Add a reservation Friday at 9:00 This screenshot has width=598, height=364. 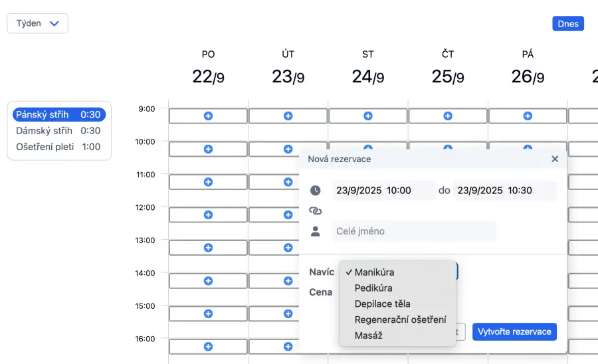click(527, 116)
